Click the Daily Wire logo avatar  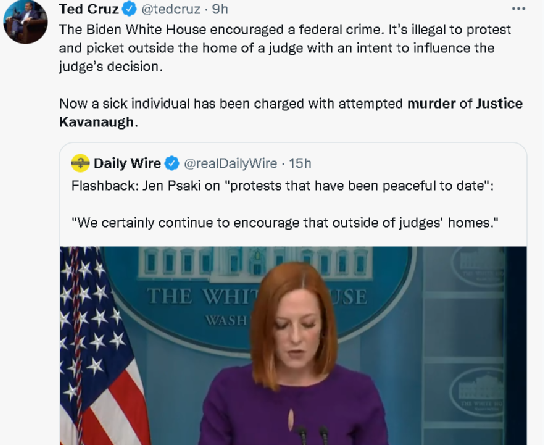click(x=80, y=163)
